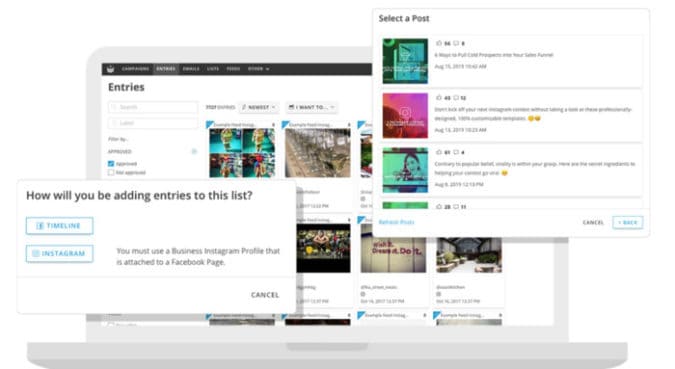Select the Aug 8 post thumbnail with woman
The height and width of the screenshot is (369, 675).
tap(405, 170)
